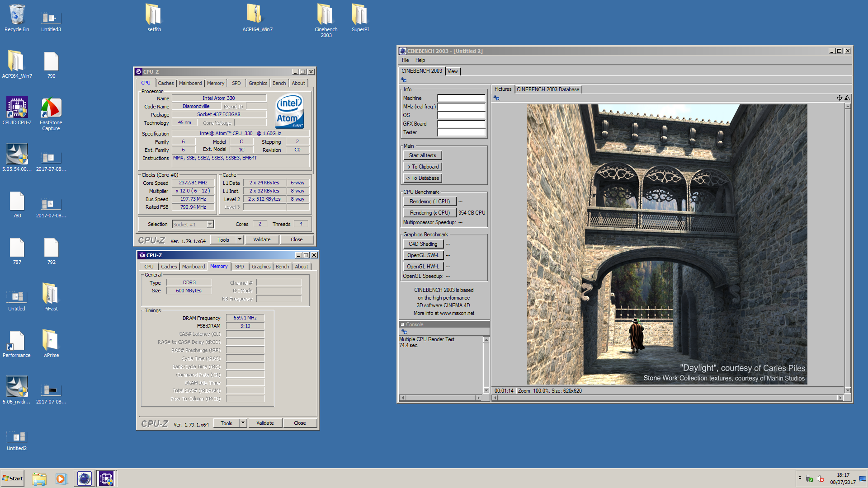Click Start all tests button
This screenshot has width=868, height=488.
(422, 155)
